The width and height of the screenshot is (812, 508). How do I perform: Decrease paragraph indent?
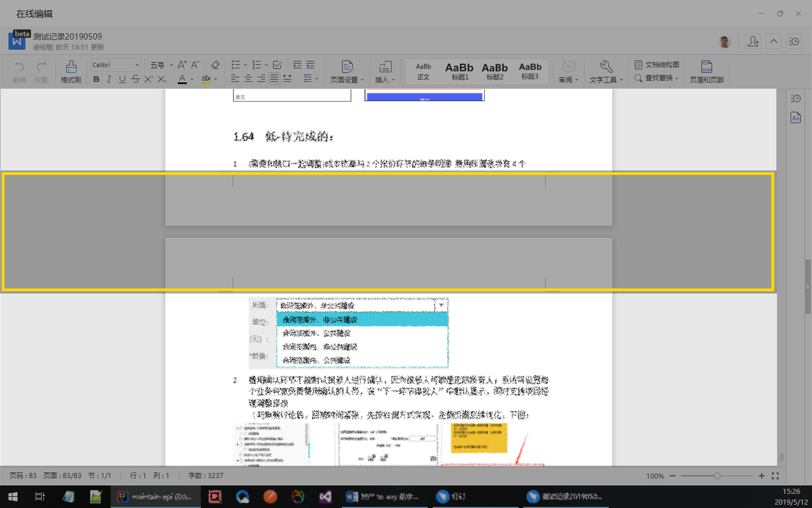pyautogui.click(x=297, y=65)
